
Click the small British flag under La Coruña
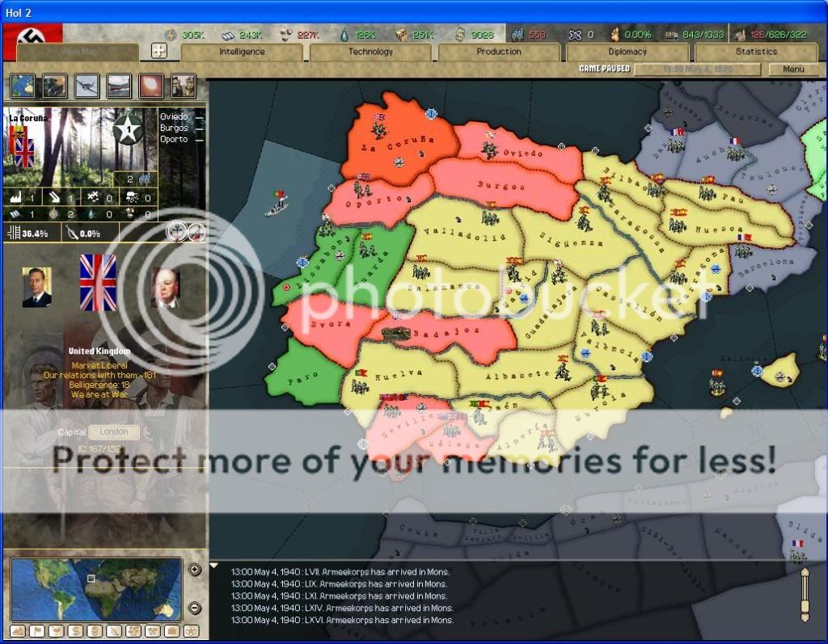[x=24, y=154]
